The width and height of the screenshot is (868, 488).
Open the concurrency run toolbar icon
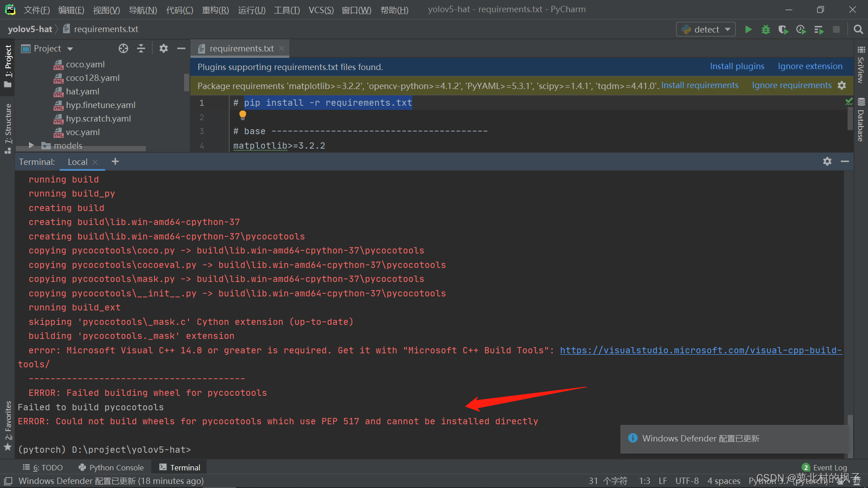tap(819, 29)
